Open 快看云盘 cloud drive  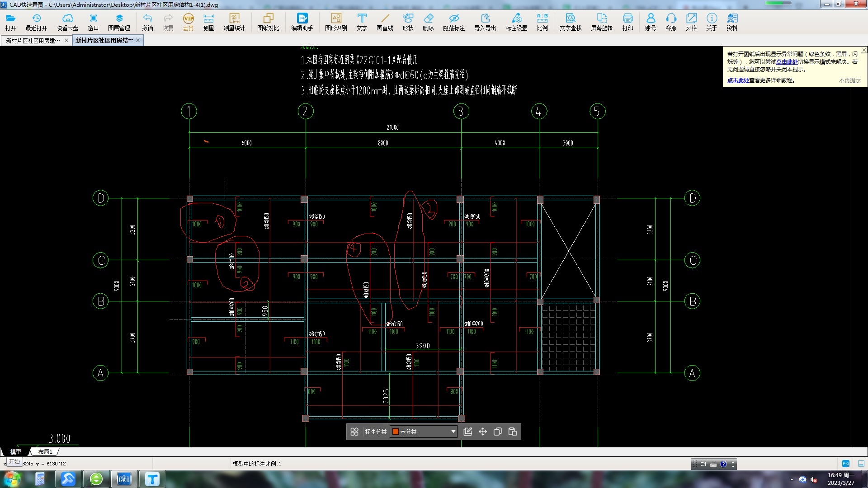pos(67,22)
